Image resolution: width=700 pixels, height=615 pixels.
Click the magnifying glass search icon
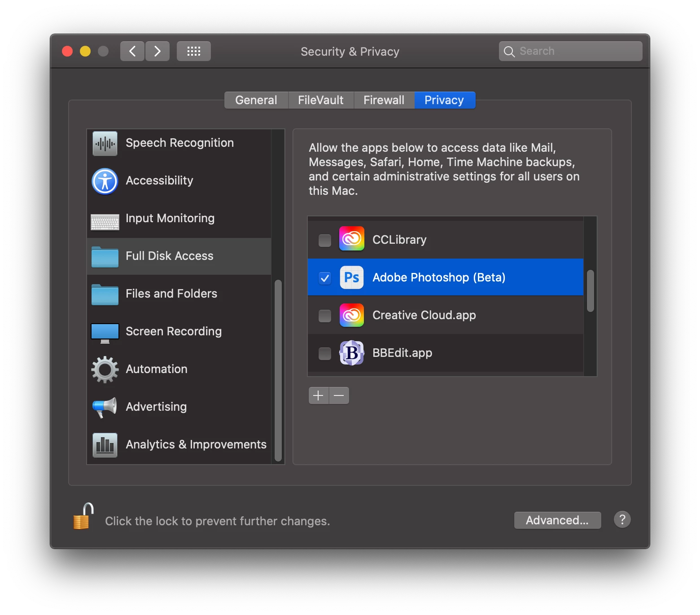tap(509, 52)
